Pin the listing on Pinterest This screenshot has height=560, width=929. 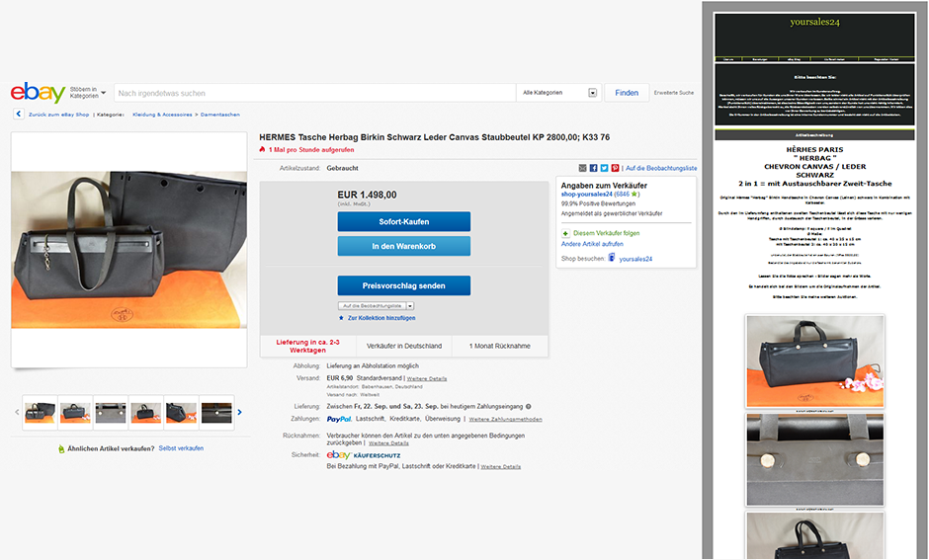tap(615, 168)
